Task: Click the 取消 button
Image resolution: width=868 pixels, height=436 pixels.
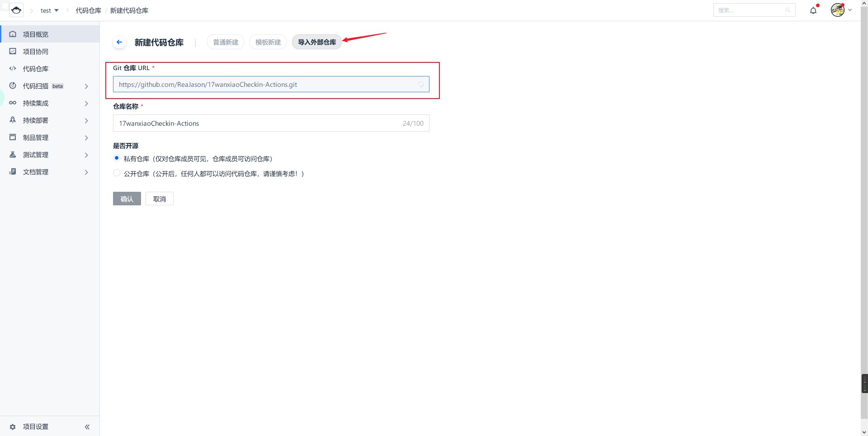Action: pos(160,199)
